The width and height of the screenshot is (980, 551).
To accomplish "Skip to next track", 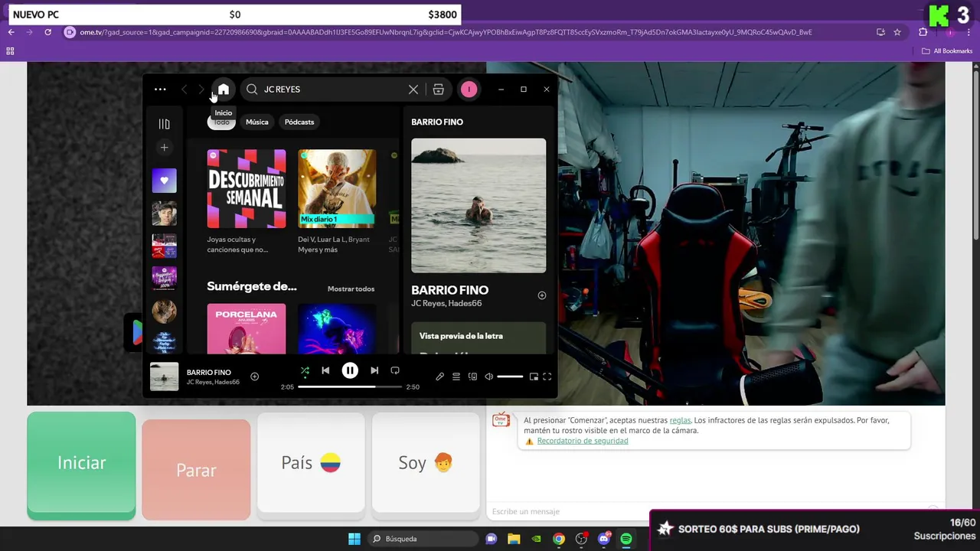I will pos(374,370).
